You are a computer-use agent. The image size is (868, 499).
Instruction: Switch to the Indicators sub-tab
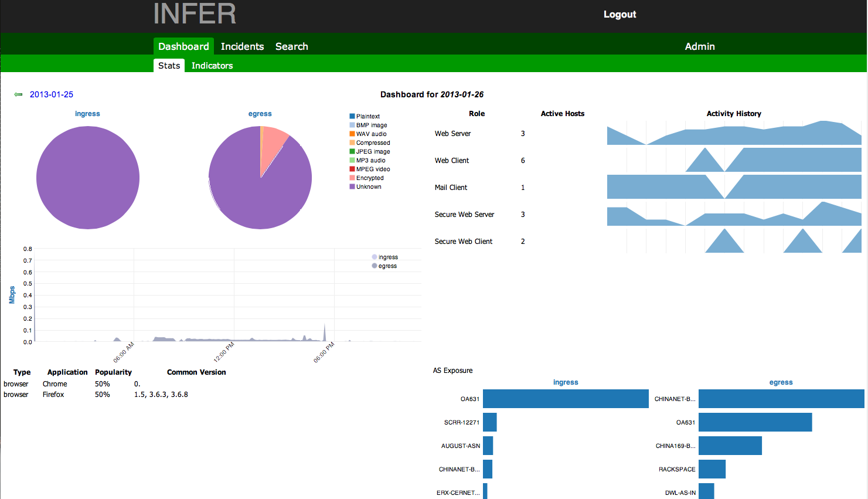(x=212, y=66)
